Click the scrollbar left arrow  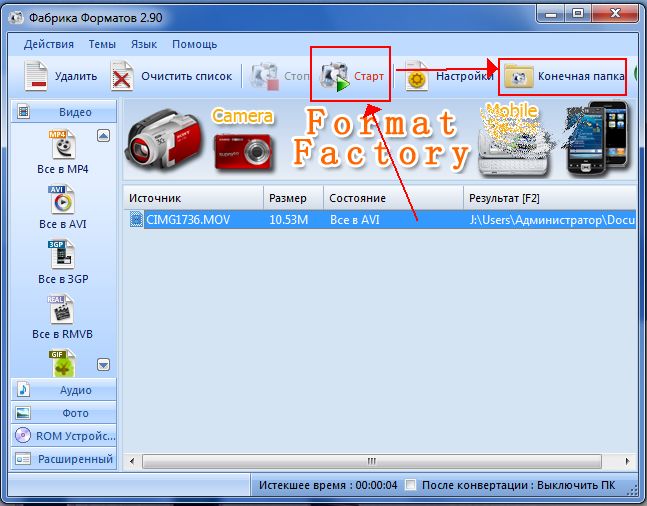(132, 461)
